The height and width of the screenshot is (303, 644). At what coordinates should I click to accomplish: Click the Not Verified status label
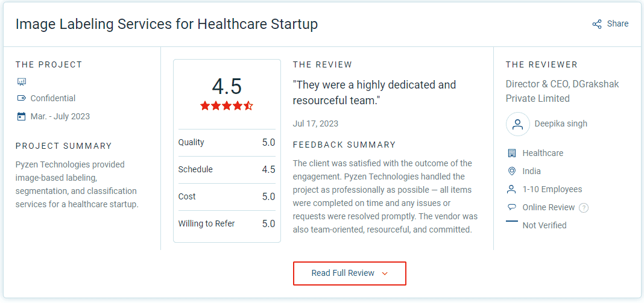(x=544, y=225)
